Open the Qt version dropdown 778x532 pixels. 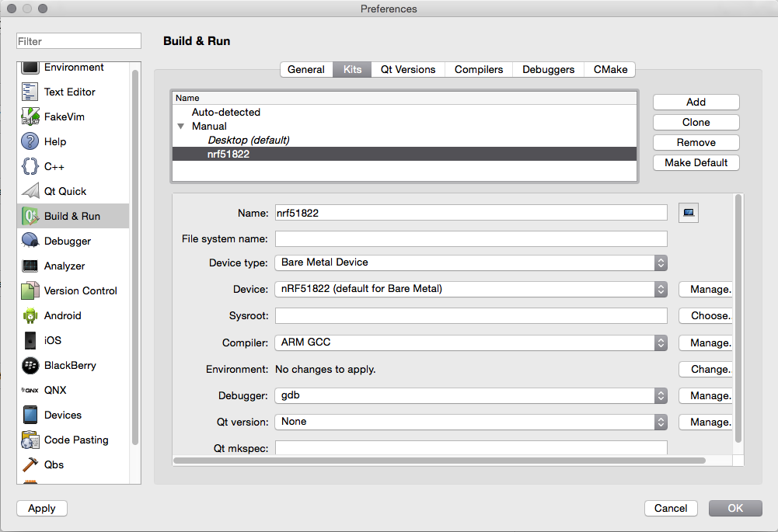pos(471,422)
